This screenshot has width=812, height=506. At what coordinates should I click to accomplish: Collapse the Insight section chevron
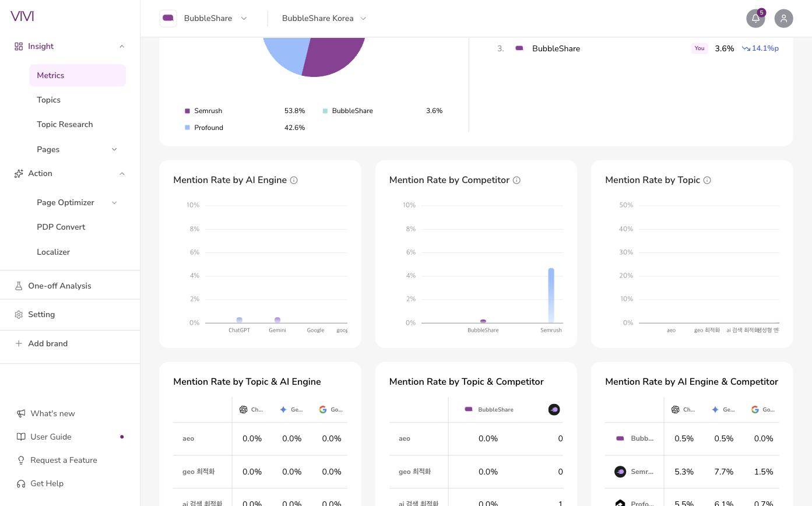tap(122, 46)
